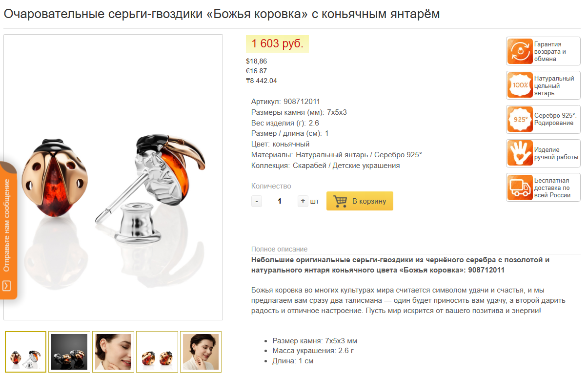This screenshot has width=588, height=377.
Task: Click the shopping cart icon on the yellow button
Action: point(340,201)
